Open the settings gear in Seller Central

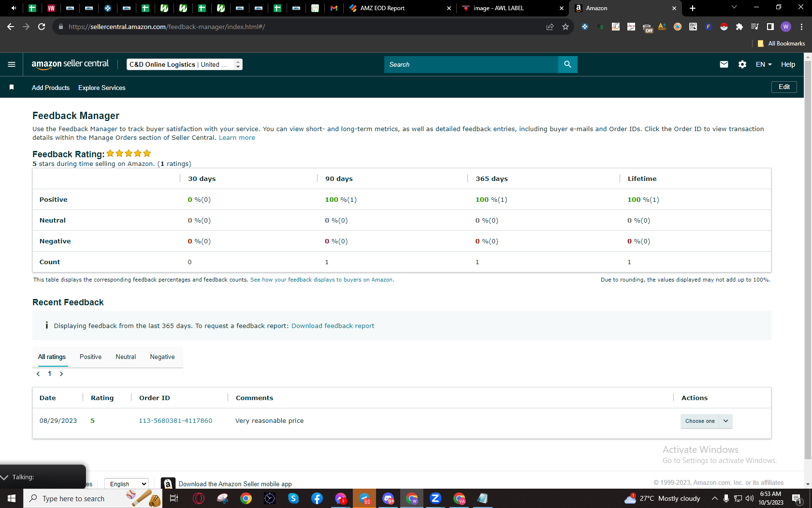tap(742, 64)
